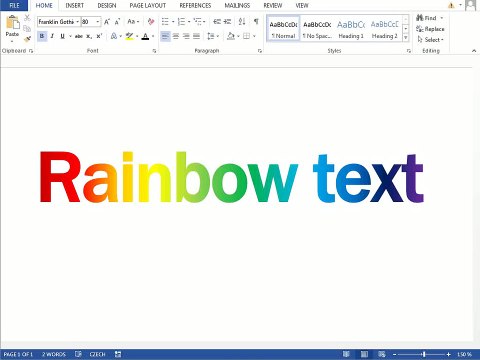Switch to the REVIEW tab
The width and height of the screenshot is (480, 360).
[273, 5]
